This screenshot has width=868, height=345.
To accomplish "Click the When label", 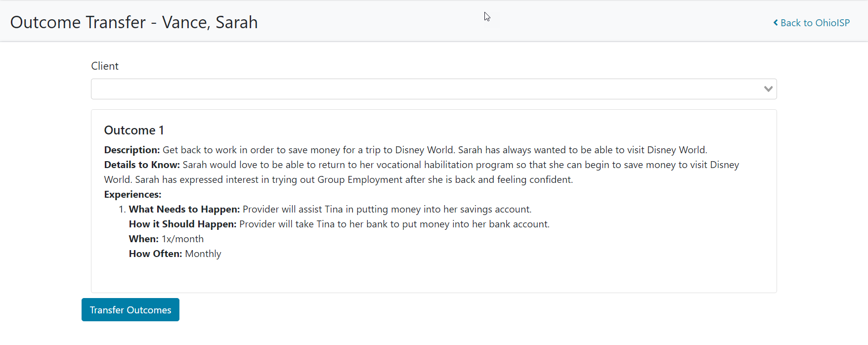I will pos(143,239).
